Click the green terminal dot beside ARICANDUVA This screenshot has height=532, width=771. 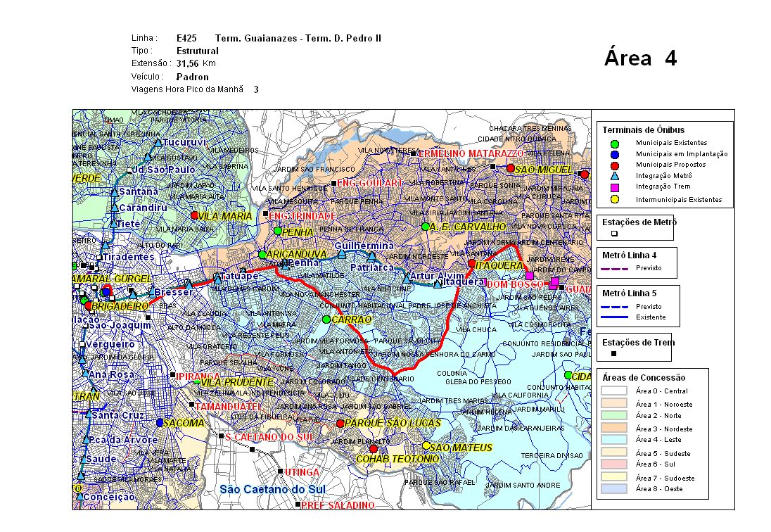262,254
